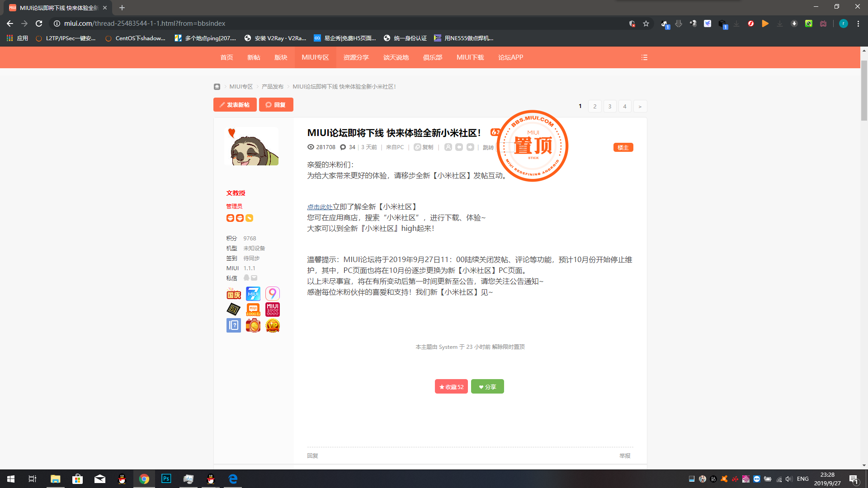Open the 资源分享 navigation tab
This screenshot has width=868, height=488.
(x=356, y=57)
